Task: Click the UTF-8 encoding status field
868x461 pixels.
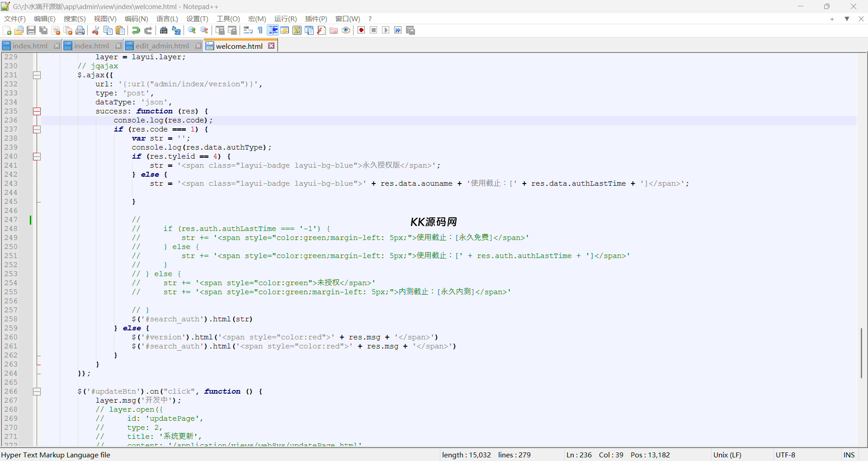Action: click(x=785, y=455)
